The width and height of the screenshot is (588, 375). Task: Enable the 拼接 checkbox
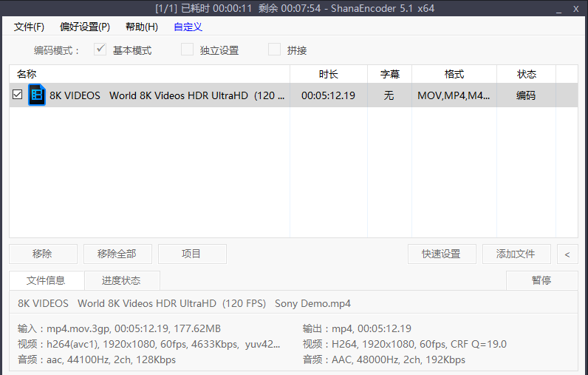pyautogui.click(x=274, y=49)
